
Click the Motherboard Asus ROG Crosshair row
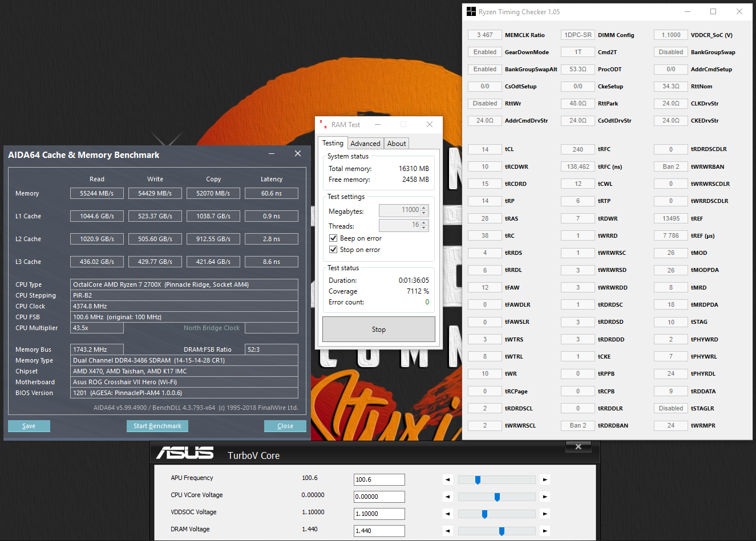184,382
